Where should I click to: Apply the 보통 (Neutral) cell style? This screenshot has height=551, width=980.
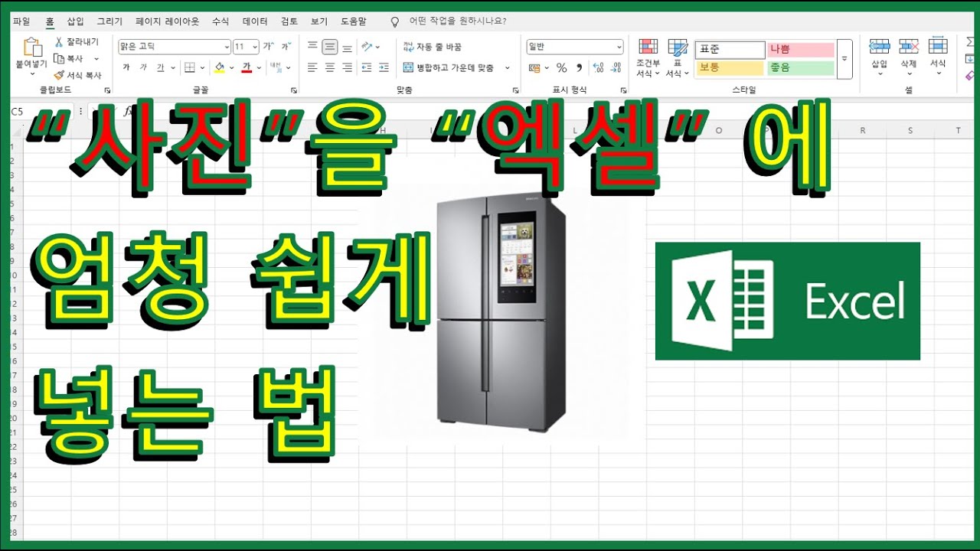730,68
